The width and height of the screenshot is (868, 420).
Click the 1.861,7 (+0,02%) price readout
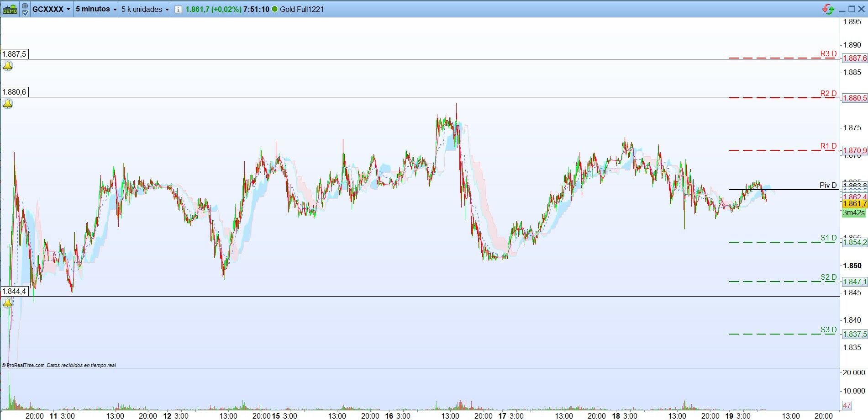[x=213, y=9]
